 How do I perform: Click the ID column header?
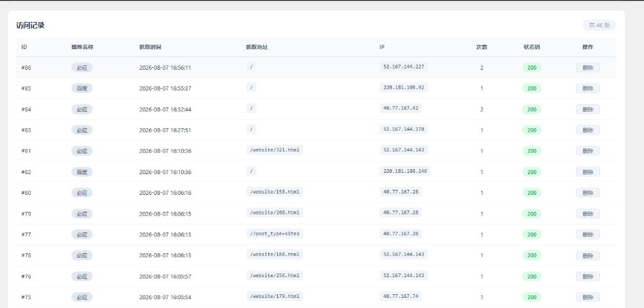25,47
